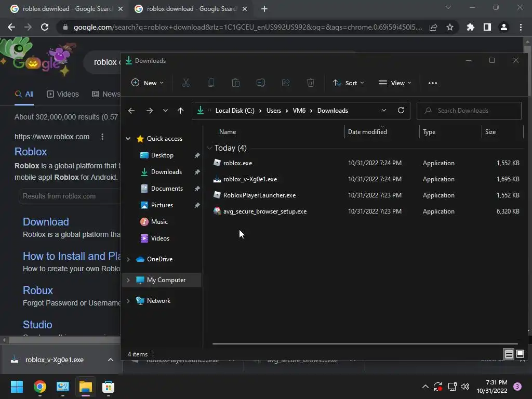Click the volume speaker tray icon

[465, 387]
